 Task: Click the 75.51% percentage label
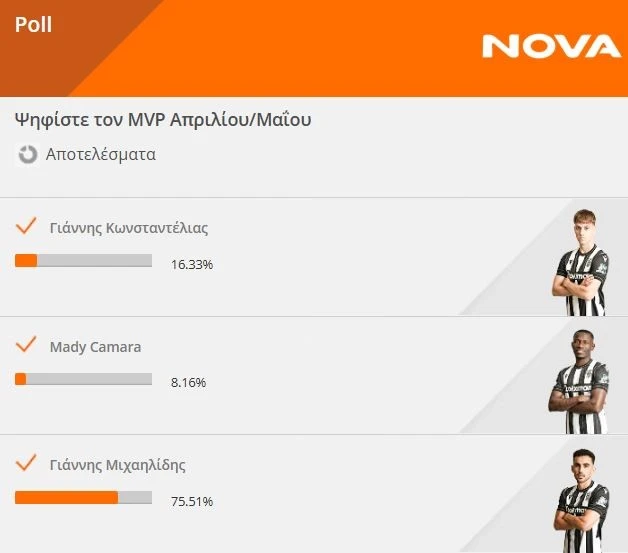192,501
